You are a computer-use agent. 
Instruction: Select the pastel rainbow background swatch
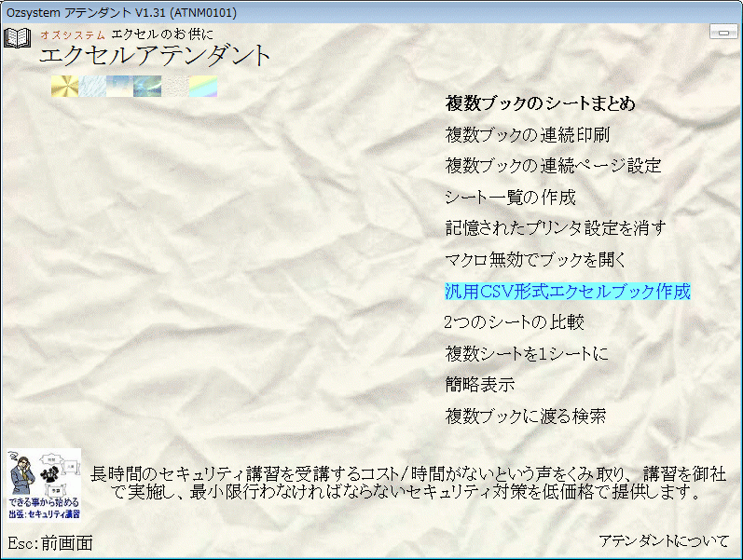coord(203,87)
